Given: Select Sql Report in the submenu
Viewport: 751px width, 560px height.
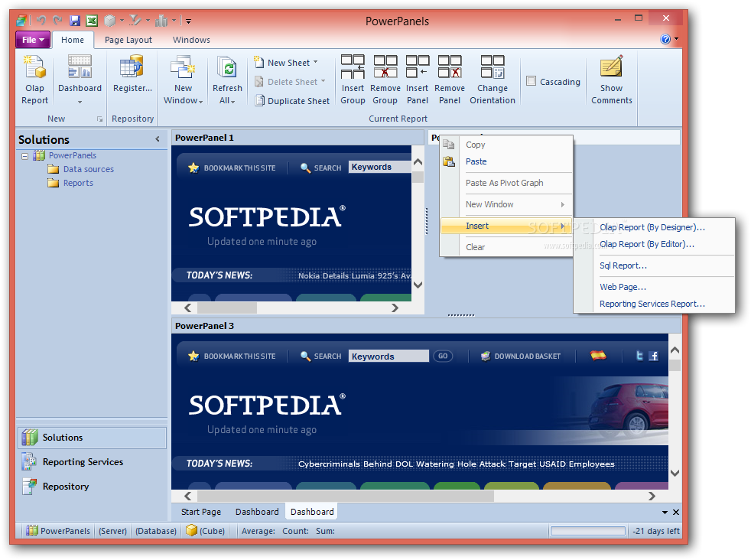Looking at the screenshot, I should click(x=654, y=265).
